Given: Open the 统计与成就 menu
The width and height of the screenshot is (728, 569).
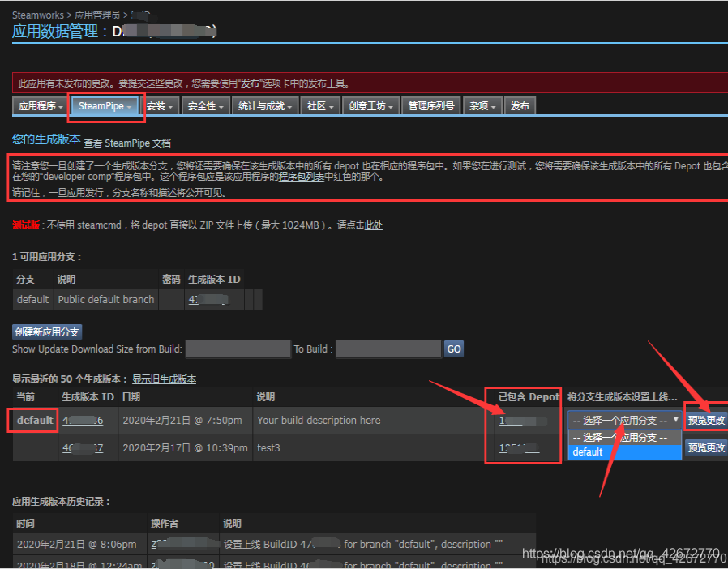Looking at the screenshot, I should click(x=264, y=106).
